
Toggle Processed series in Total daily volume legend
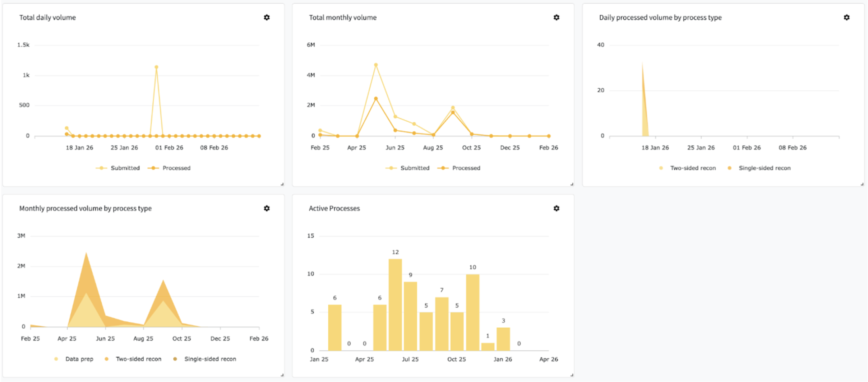pos(169,168)
